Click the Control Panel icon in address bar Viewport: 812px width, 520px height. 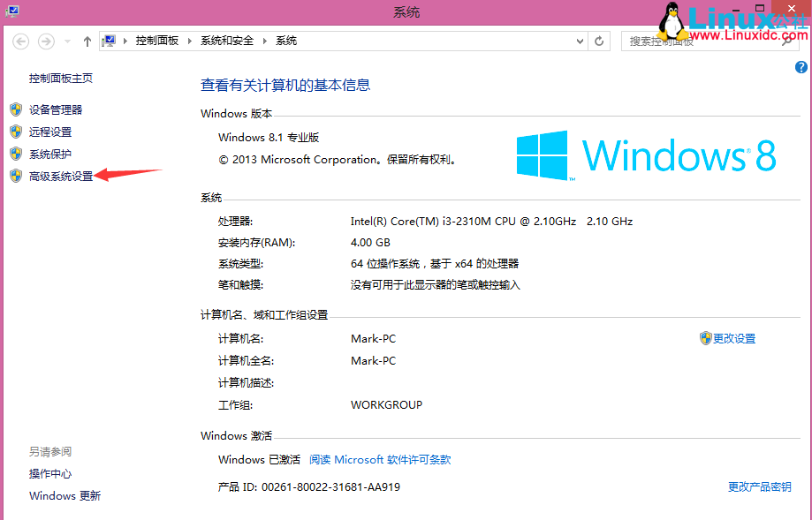[x=109, y=40]
